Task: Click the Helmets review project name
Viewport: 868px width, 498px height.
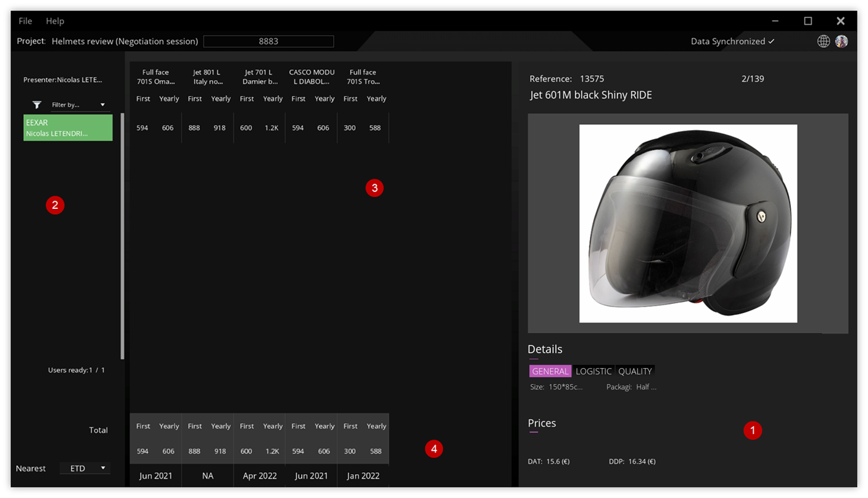Action: 125,41
